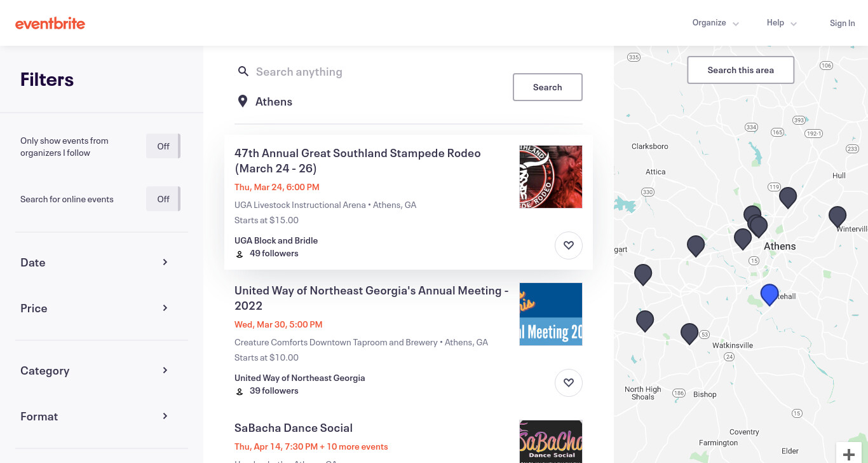Toggle only show events from followed organizers
The height and width of the screenshot is (463, 868).
point(163,146)
